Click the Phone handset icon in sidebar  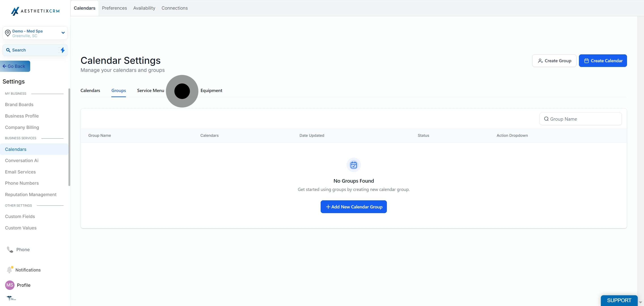pyautogui.click(x=10, y=249)
